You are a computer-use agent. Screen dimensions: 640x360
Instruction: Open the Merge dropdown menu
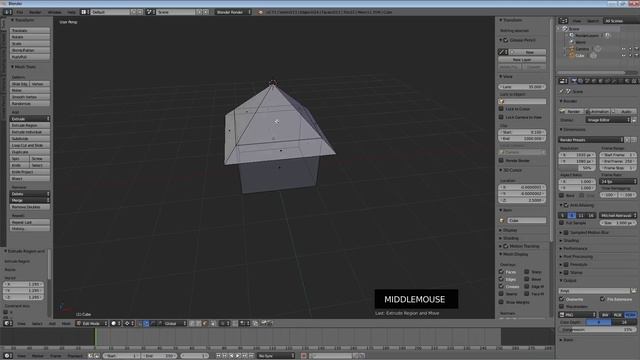pos(30,200)
